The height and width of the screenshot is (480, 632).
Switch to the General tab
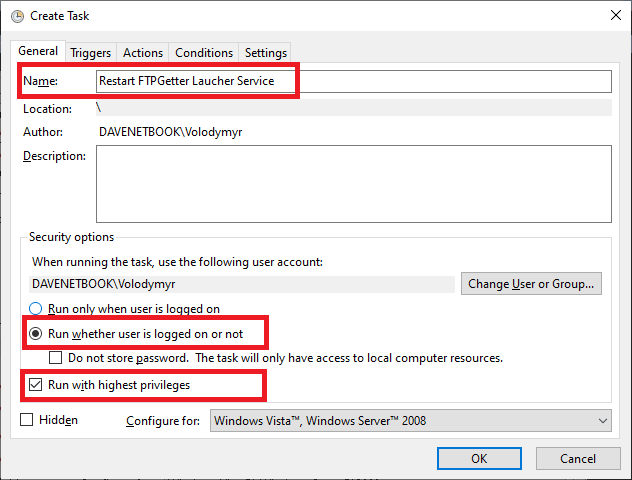point(38,51)
